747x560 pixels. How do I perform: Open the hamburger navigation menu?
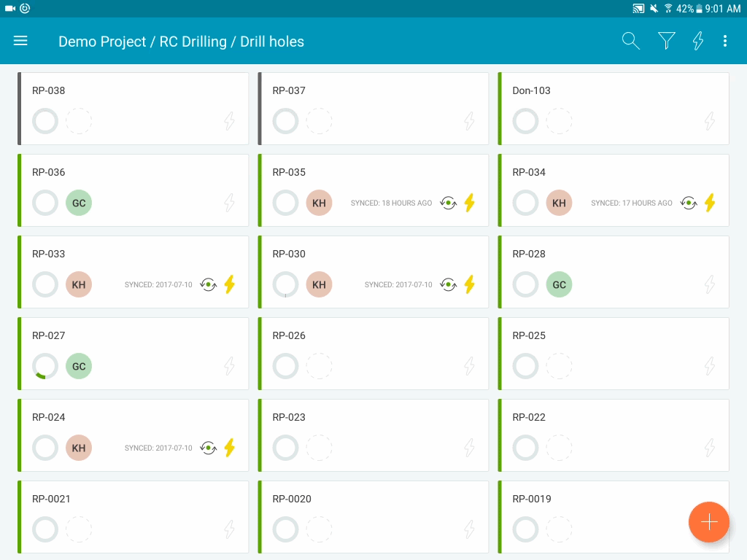(x=20, y=41)
